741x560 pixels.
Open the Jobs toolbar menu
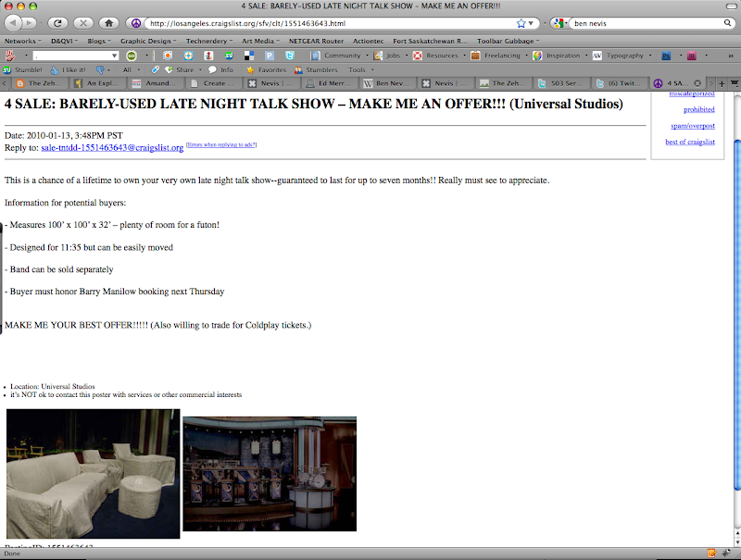390,56
